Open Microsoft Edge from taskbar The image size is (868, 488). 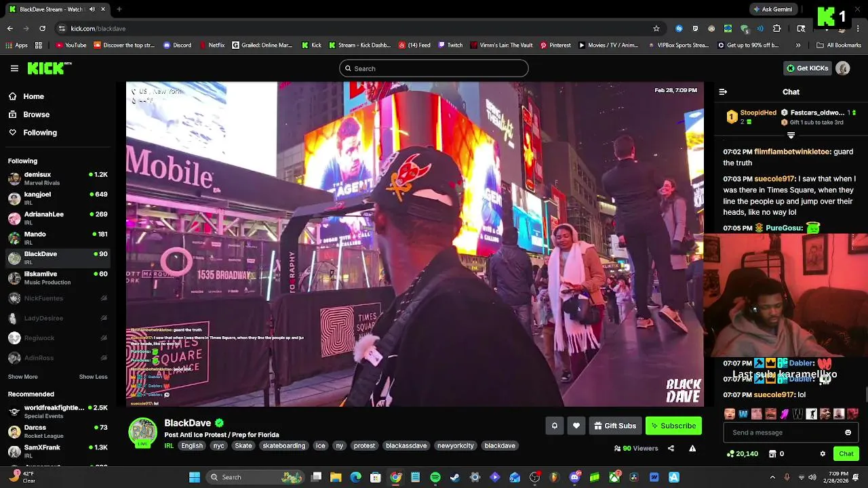[355, 477]
